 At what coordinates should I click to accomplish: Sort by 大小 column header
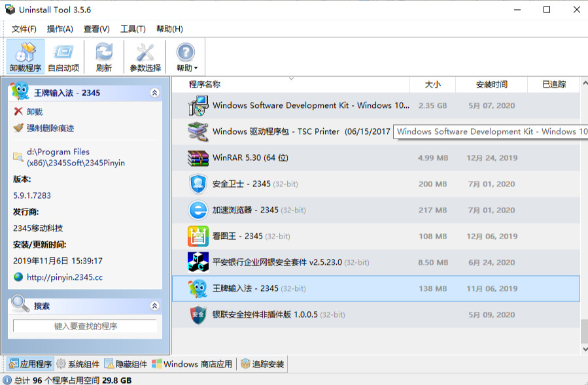432,84
